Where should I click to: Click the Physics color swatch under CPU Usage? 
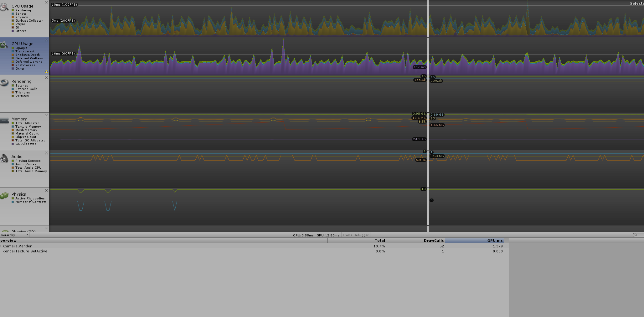pos(13,17)
